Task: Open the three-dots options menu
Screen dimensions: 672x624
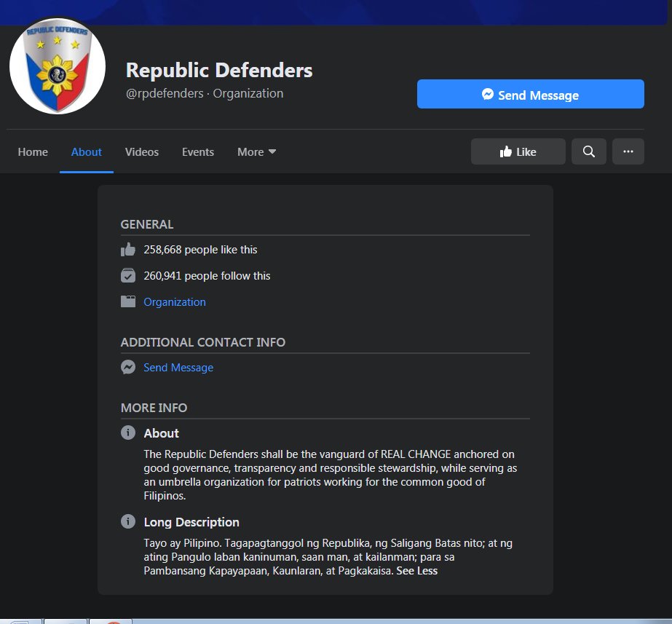Action: tap(628, 151)
